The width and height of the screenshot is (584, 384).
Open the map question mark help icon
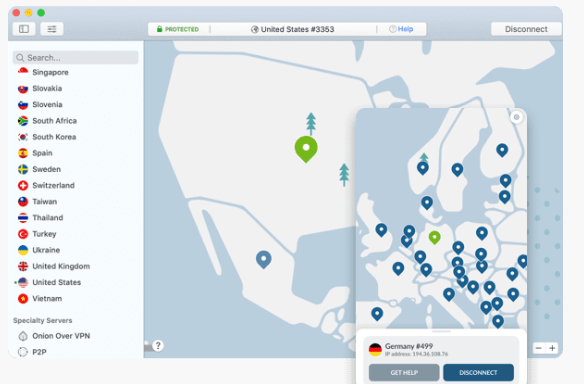[158, 346]
